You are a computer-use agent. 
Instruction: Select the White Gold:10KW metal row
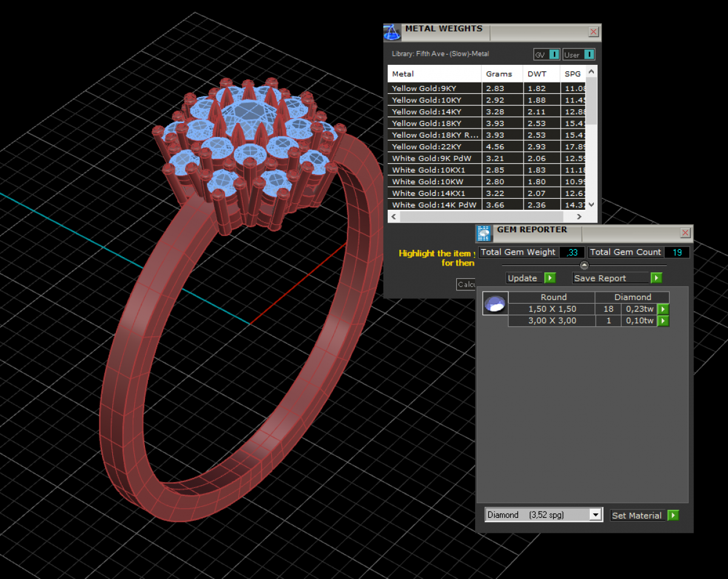(x=435, y=182)
